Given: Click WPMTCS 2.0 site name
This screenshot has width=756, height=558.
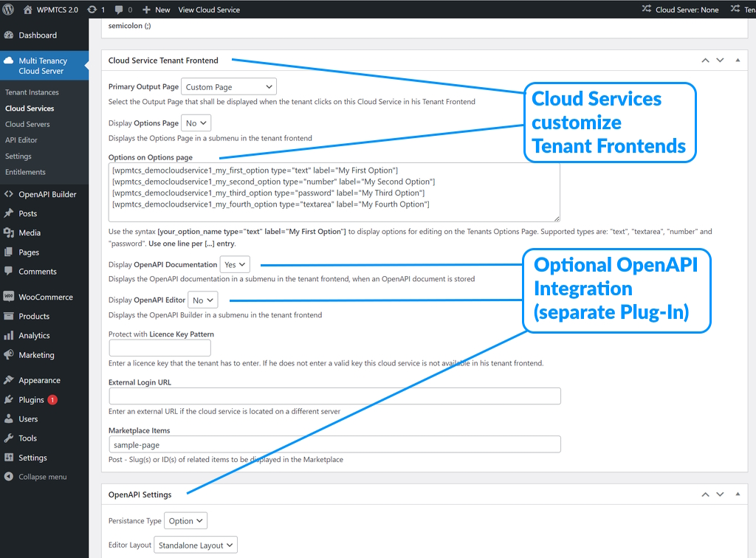Looking at the screenshot, I should tap(58, 10).
